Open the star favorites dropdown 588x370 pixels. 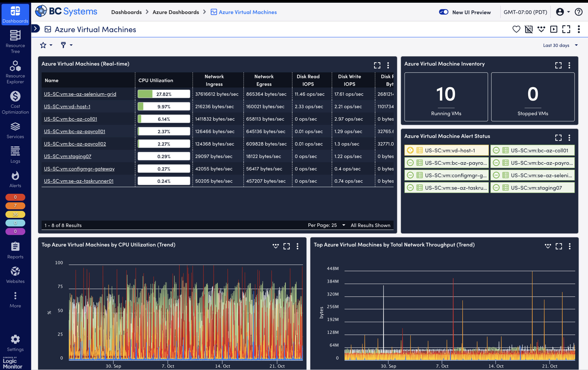[x=46, y=45]
